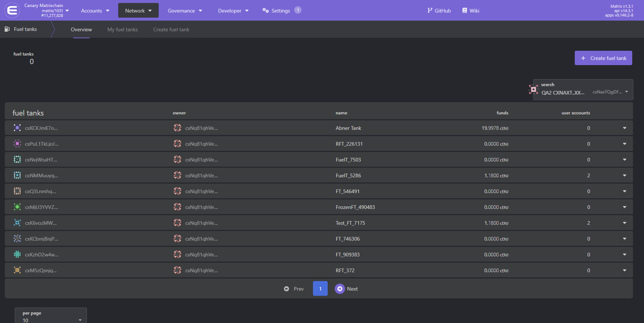The height and width of the screenshot is (323, 644).
Task: Click owner identicon in FT_546491 row
Action: (177, 191)
